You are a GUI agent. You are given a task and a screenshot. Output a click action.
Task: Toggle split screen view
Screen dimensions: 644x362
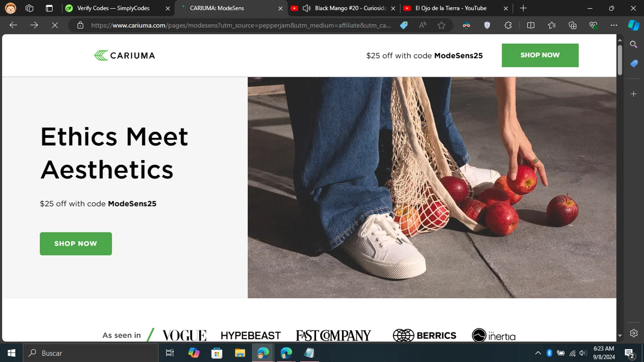tap(531, 25)
